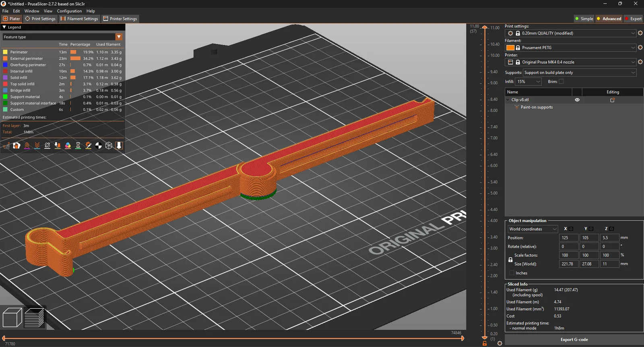Open the File menu
Viewport: 644px width, 347px height.
(x=6, y=11)
